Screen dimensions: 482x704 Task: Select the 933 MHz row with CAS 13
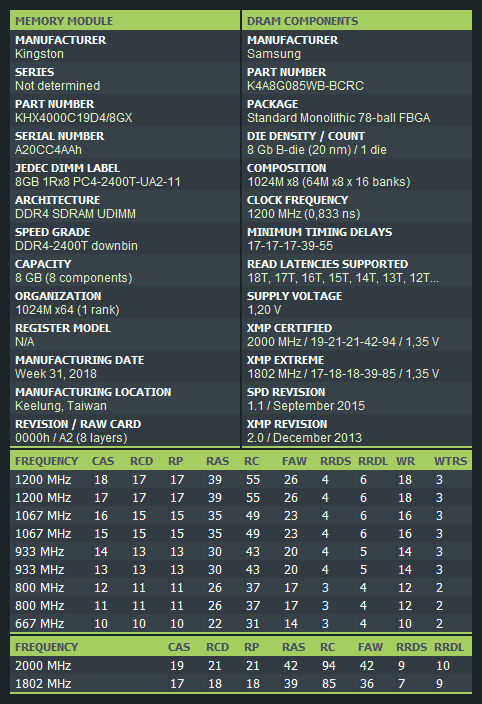pyautogui.click(x=241, y=569)
